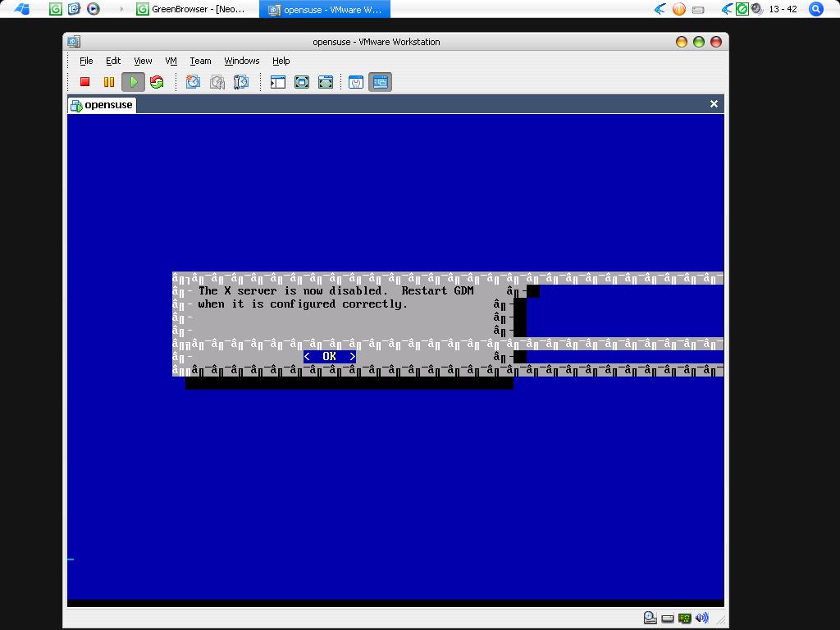This screenshot has height=630, width=840.
Task: Select the opensuse virtual machine tab
Action: coord(101,105)
